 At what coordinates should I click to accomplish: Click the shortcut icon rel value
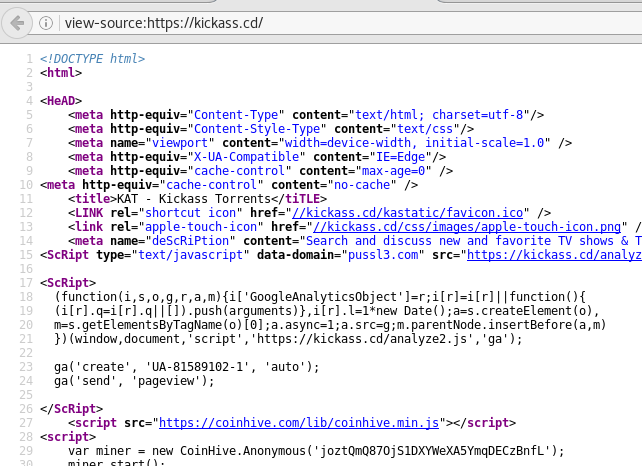coord(190,213)
